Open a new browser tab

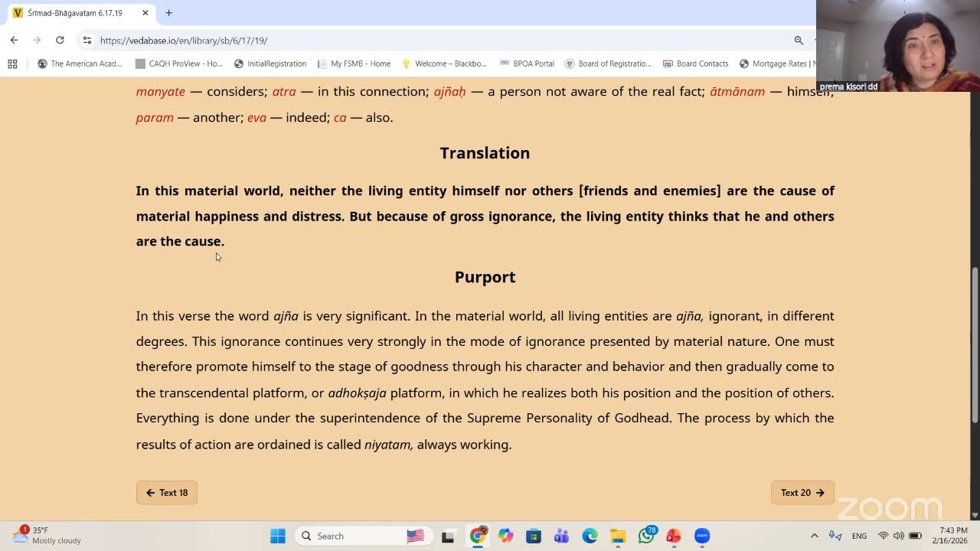(168, 13)
